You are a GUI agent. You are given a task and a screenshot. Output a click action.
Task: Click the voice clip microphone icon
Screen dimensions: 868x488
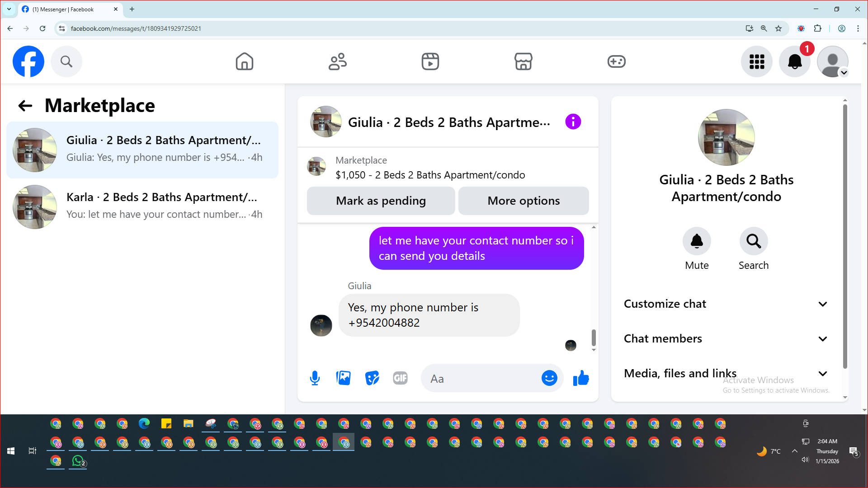point(315,378)
